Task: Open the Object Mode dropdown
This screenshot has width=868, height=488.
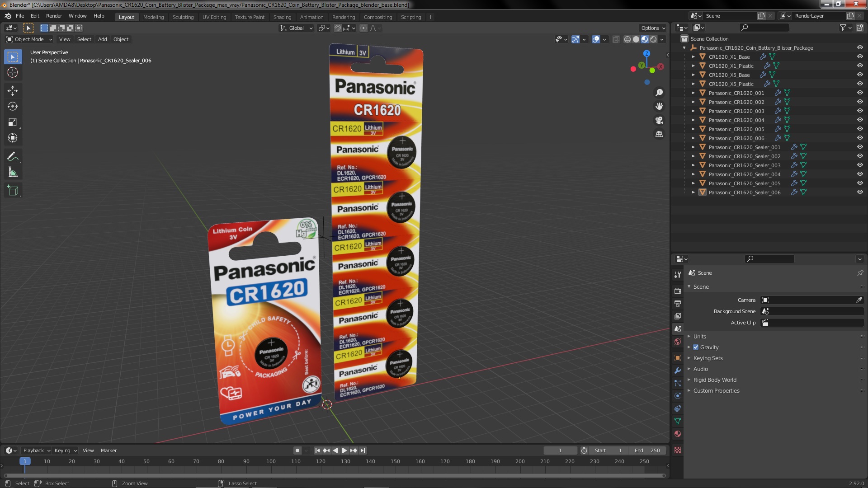Action: (x=29, y=39)
